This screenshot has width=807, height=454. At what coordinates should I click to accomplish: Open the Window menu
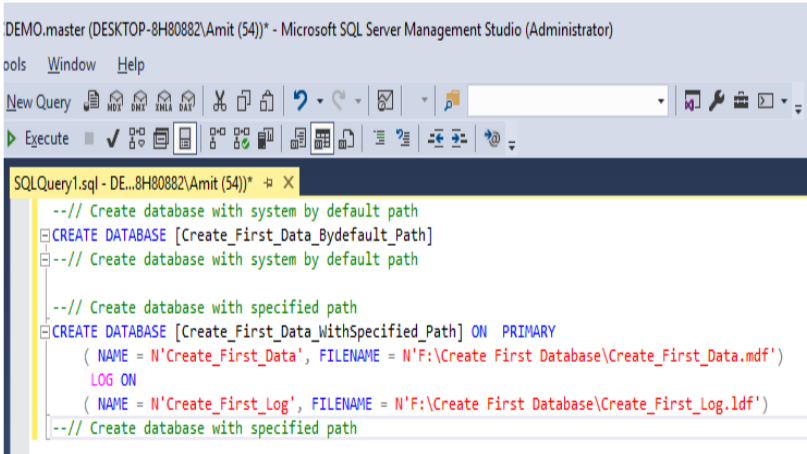[x=72, y=65]
